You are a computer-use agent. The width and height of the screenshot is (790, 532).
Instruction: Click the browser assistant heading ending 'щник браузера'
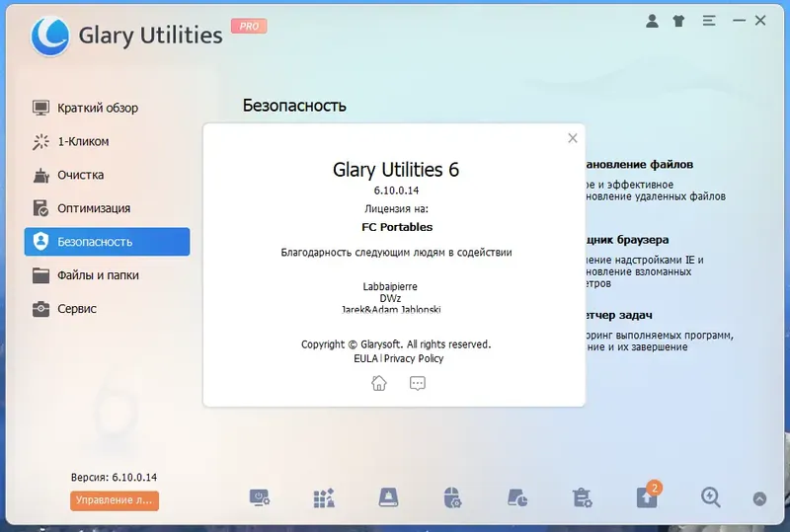(627, 240)
